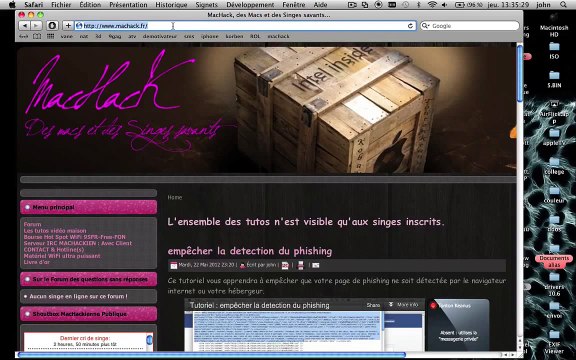Open 'Bourse Hot Spot WiFi' link
The height and width of the screenshot is (360, 576).
[75, 237]
